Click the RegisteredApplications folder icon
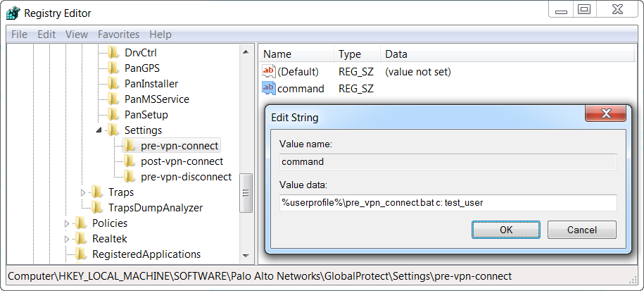The height and width of the screenshot is (291, 644). [81, 254]
